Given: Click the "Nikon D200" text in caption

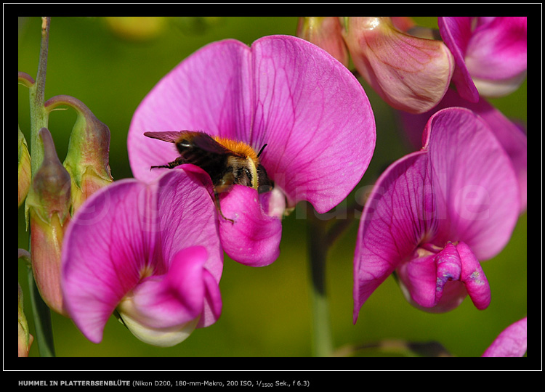Looking at the screenshot, I should [155, 383].
